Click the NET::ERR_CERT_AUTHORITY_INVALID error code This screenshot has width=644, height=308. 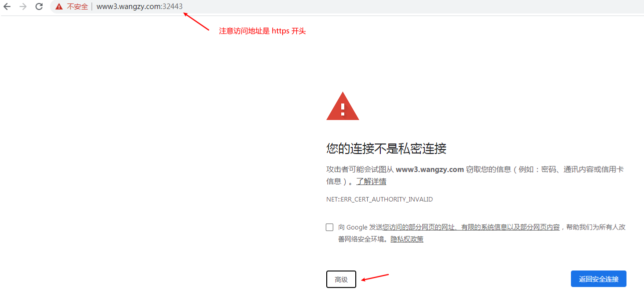[379, 199]
